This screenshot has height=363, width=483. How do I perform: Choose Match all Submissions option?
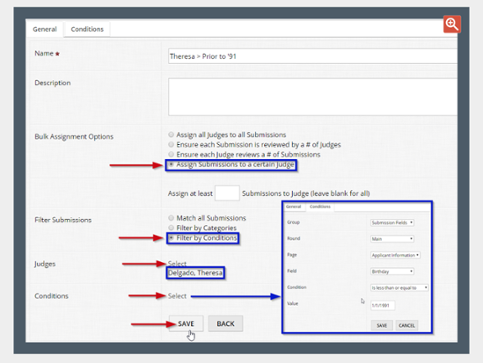coord(171,218)
